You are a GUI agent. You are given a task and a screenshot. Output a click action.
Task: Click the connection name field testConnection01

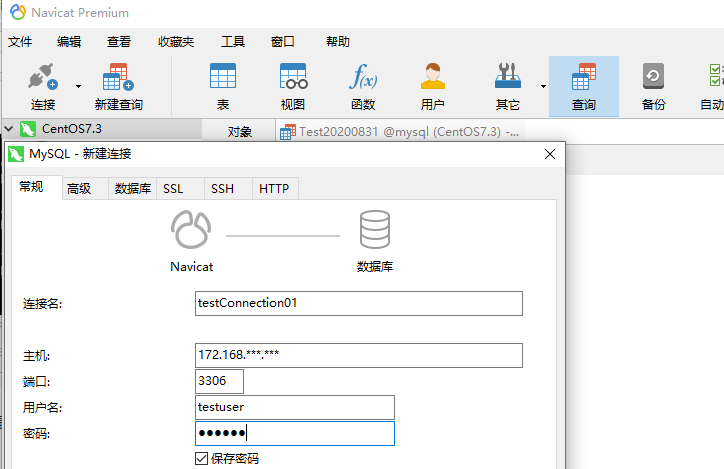point(359,303)
